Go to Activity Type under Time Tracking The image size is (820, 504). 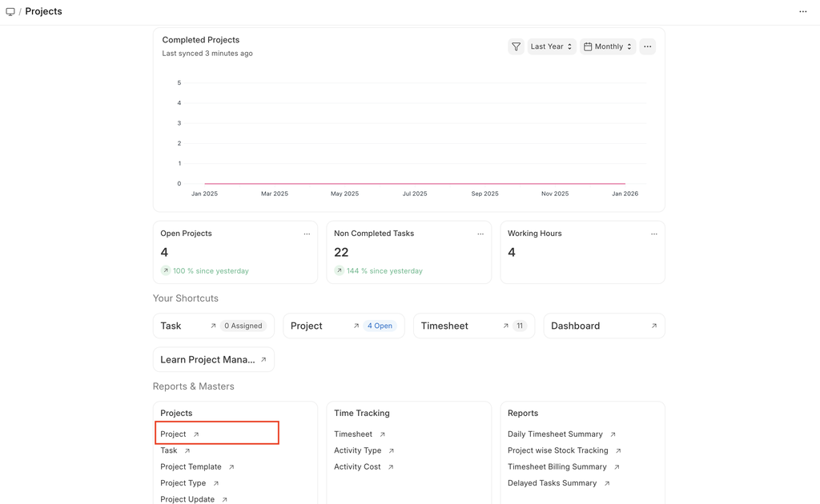point(358,450)
